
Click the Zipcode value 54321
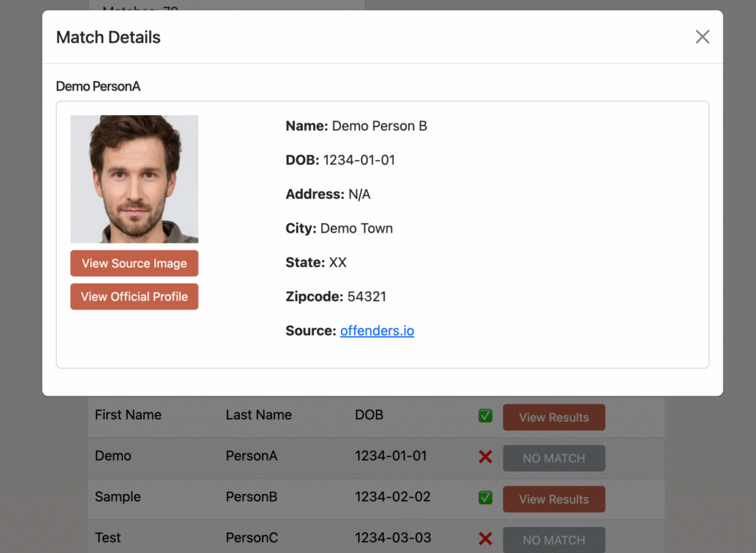tap(367, 297)
